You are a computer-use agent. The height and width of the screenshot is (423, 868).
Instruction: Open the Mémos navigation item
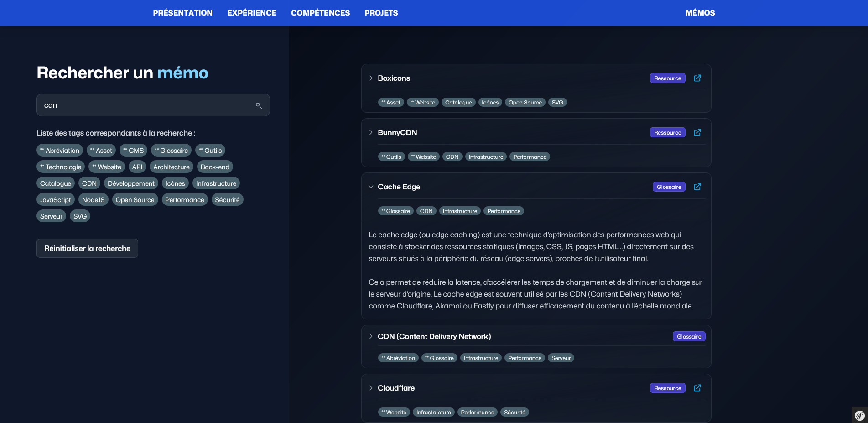tap(700, 13)
